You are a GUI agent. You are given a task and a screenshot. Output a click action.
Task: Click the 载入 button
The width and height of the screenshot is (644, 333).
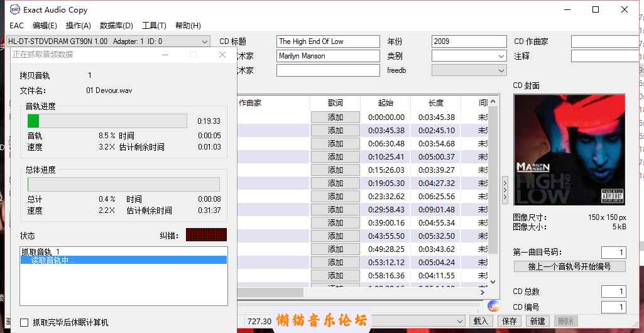481,320
